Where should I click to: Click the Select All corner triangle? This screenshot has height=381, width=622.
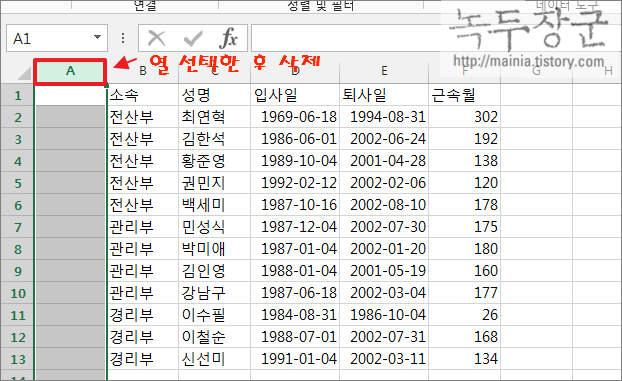point(24,73)
